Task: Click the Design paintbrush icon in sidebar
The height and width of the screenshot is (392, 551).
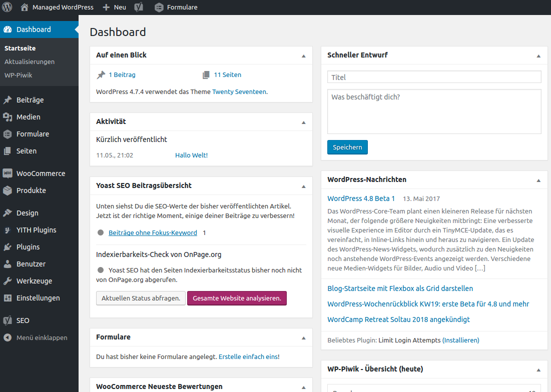Action: pos(8,213)
